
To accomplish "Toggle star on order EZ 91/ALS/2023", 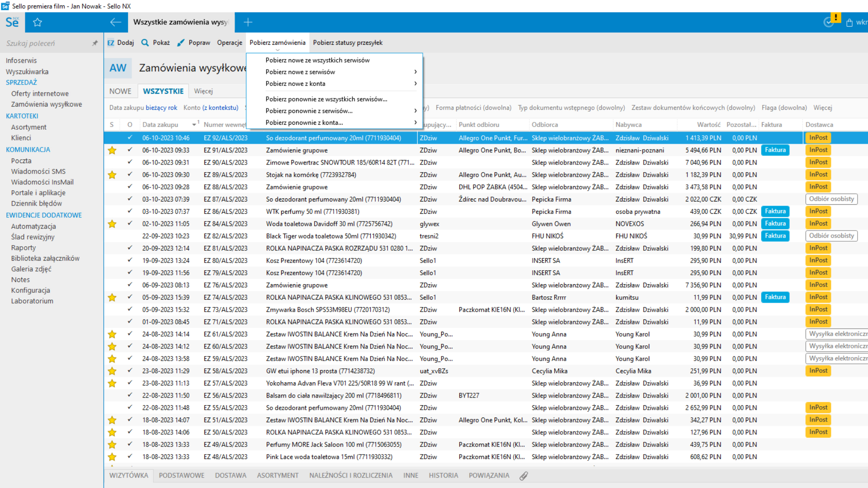I will [x=112, y=150].
